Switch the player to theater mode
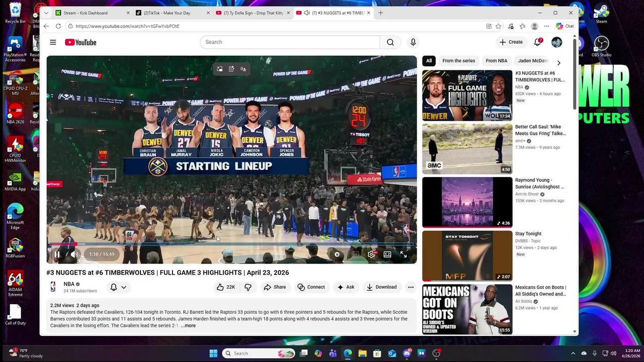Screen dimensions: 644x362 click(387, 254)
